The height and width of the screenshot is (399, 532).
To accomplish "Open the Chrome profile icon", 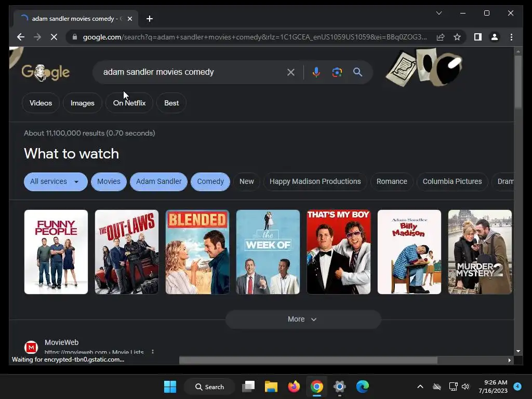I will click(495, 37).
